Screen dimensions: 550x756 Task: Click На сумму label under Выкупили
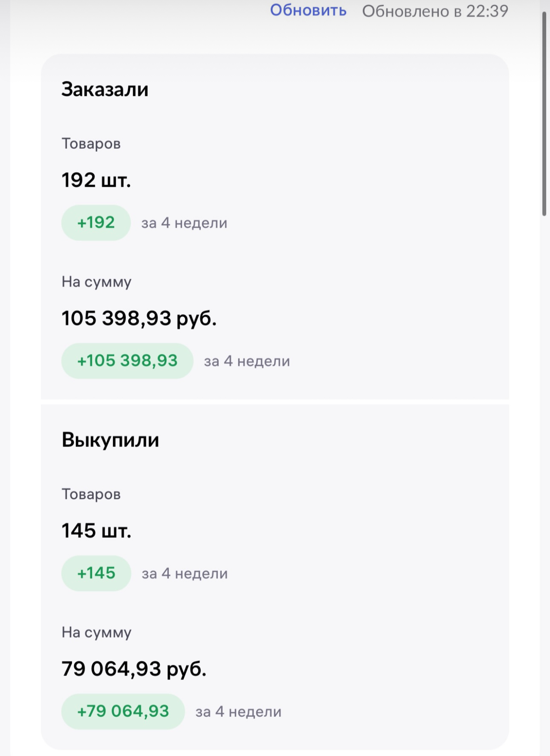pos(97,633)
